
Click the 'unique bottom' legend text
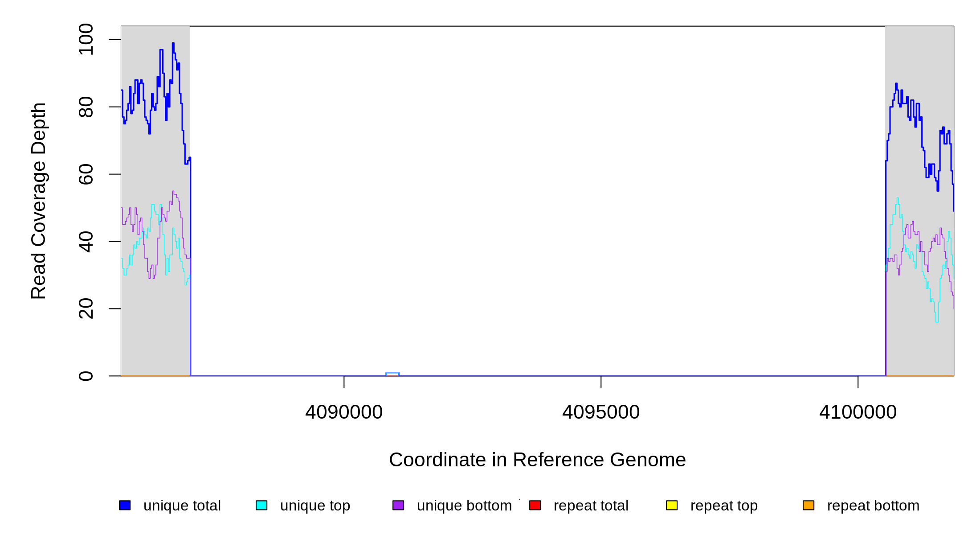pos(464,506)
